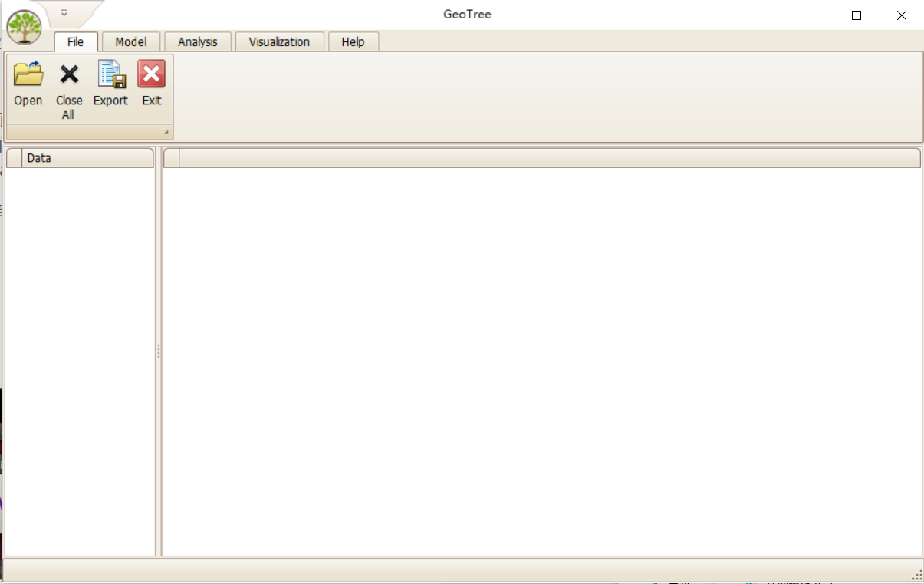The width and height of the screenshot is (924, 584).
Task: Click the resize grip in status bar
Action: tap(916, 575)
